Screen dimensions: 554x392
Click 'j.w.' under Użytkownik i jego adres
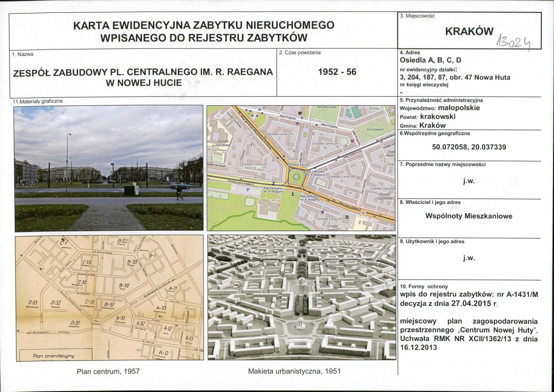click(x=469, y=258)
